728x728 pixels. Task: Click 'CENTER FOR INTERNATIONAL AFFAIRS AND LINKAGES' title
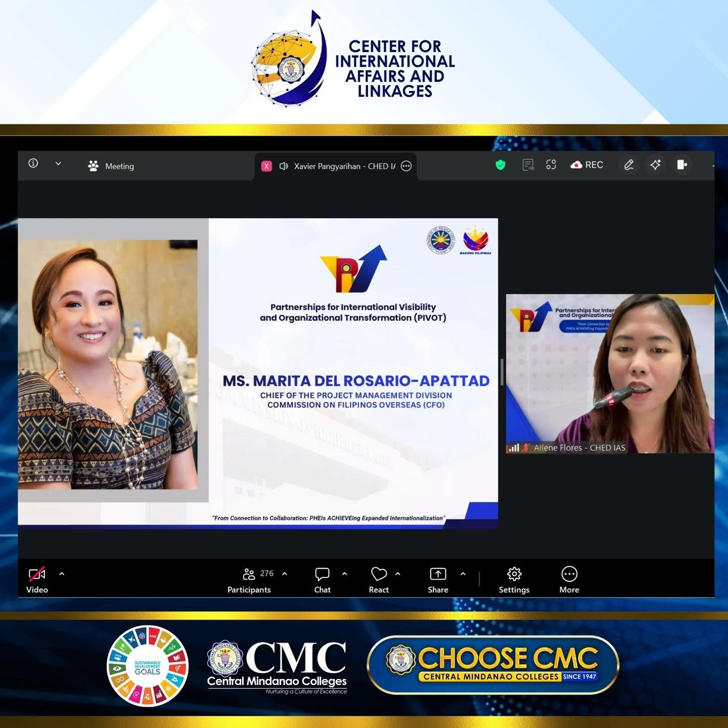395,69
